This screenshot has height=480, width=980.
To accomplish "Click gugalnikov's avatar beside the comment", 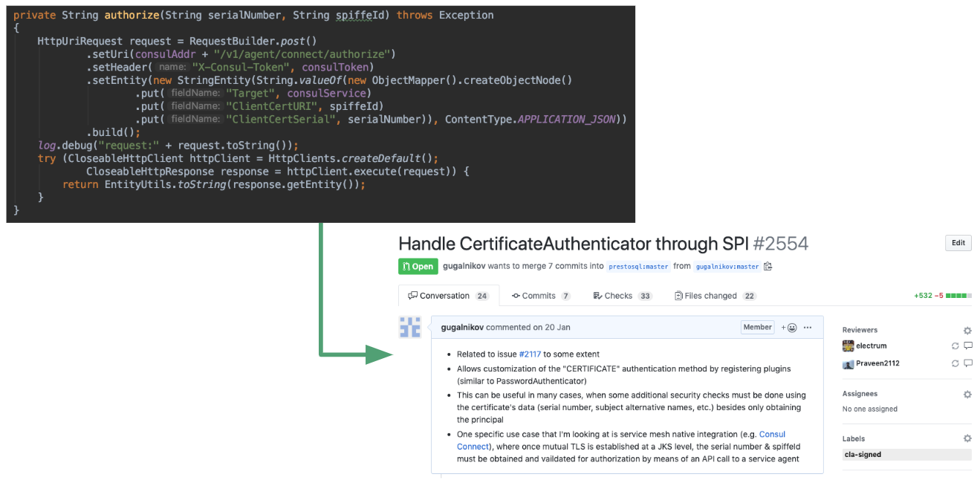I will coord(410,327).
